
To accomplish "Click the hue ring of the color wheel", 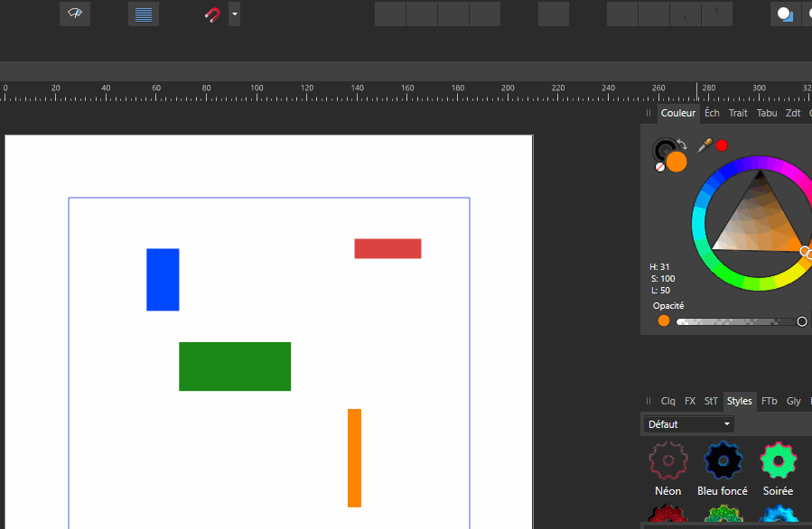I will point(698,224).
